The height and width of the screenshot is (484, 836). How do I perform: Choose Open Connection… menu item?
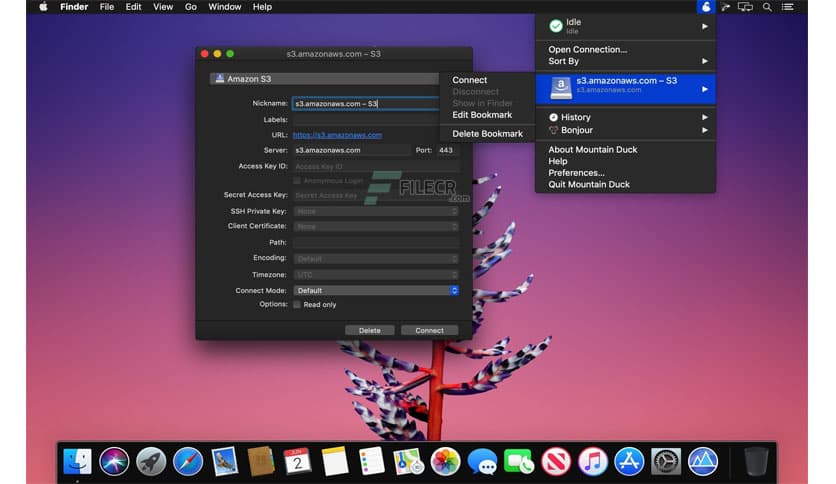tap(588, 50)
